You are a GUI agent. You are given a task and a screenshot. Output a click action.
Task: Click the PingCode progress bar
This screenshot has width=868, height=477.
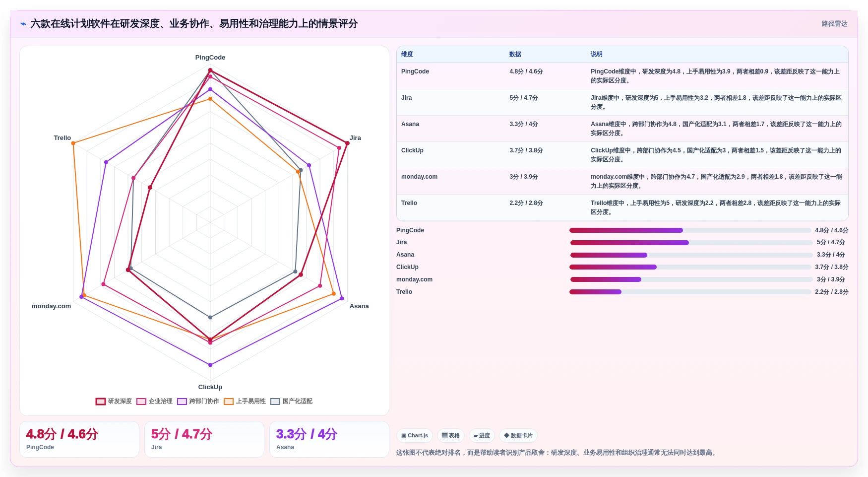[690, 230]
